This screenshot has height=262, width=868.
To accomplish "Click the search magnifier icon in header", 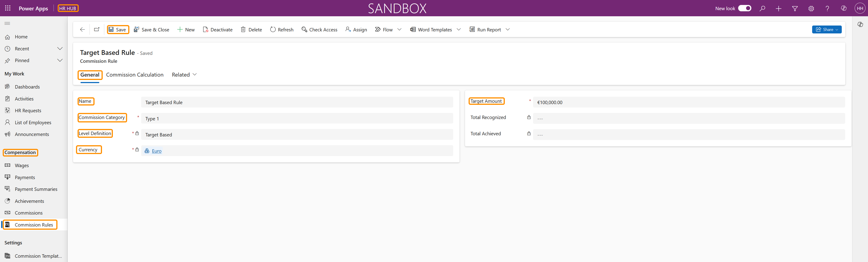I will 762,8.
